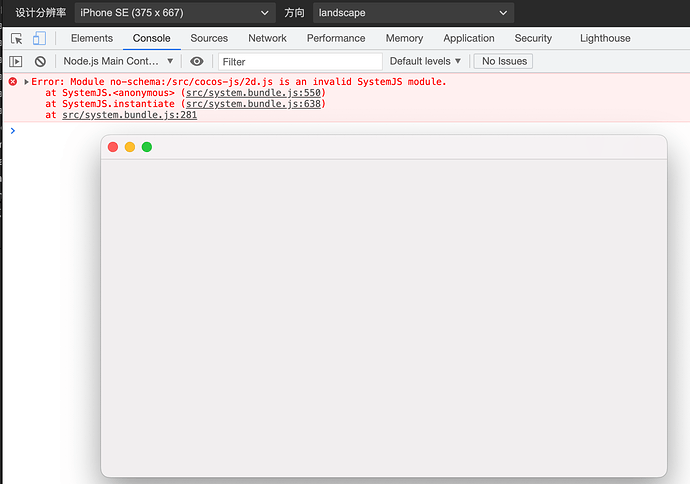Image resolution: width=690 pixels, height=484 pixels.
Task: Focus the console Filter input field
Action: click(300, 62)
